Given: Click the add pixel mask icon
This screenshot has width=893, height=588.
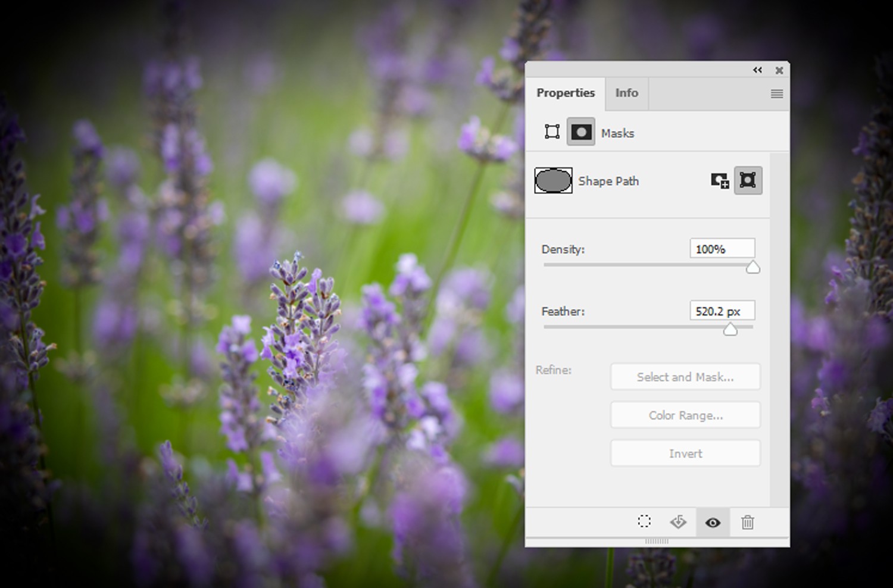Looking at the screenshot, I should [x=720, y=180].
